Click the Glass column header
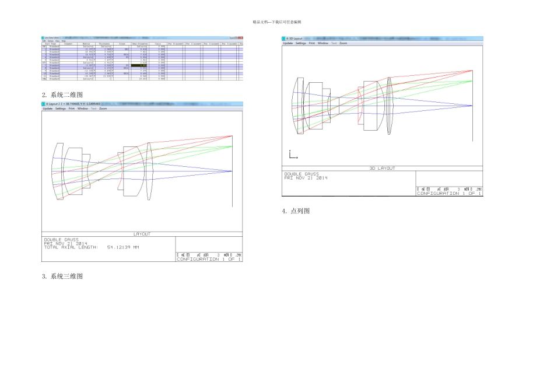The height and width of the screenshot is (392, 554). 122,44
